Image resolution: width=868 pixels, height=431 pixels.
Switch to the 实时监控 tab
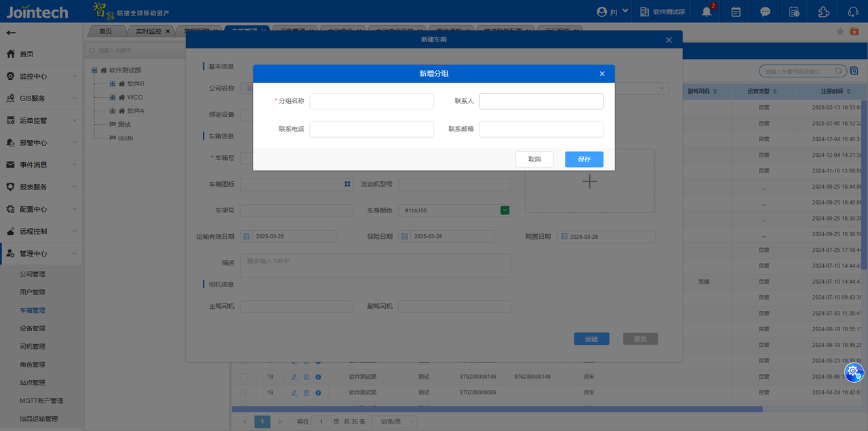click(x=149, y=31)
